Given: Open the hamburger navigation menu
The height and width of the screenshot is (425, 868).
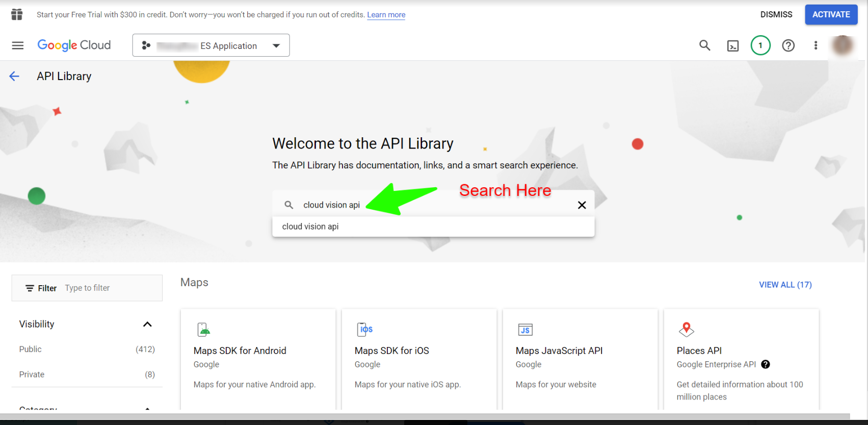Looking at the screenshot, I should [18, 45].
